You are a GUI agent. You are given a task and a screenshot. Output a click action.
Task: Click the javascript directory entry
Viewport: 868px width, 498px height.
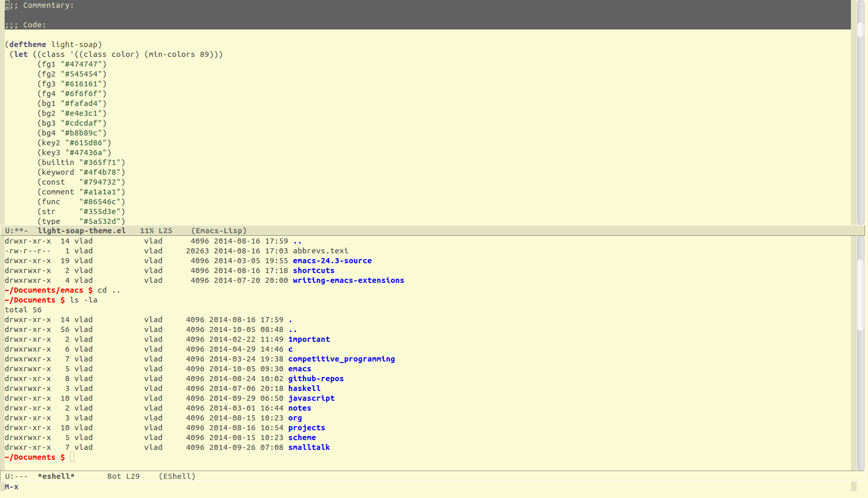tap(311, 398)
